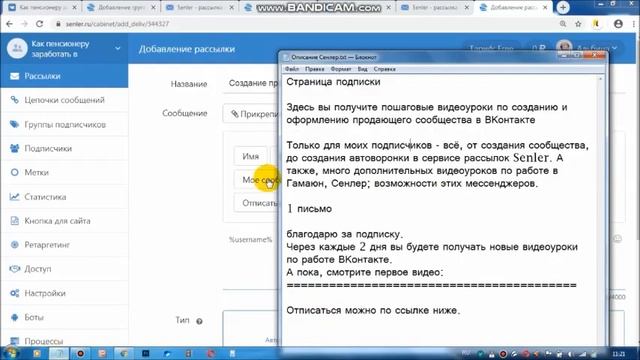Click the 0 ₽ balance in header
The height and width of the screenshot is (360, 640).
(539, 48)
